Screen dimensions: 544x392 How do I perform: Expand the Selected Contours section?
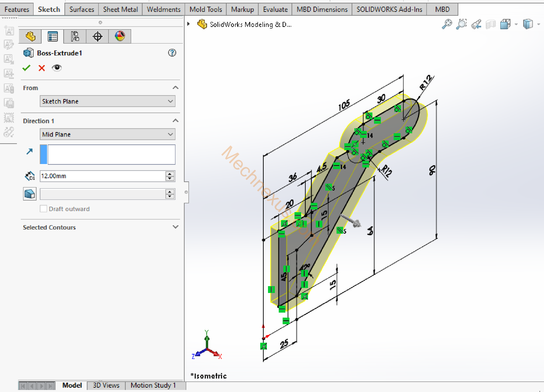pos(175,227)
